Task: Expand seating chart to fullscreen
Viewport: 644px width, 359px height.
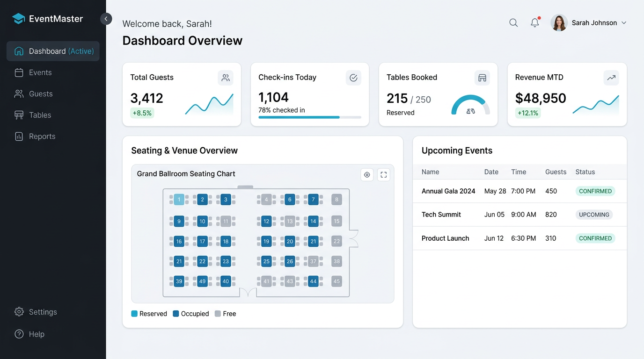Action: (384, 175)
